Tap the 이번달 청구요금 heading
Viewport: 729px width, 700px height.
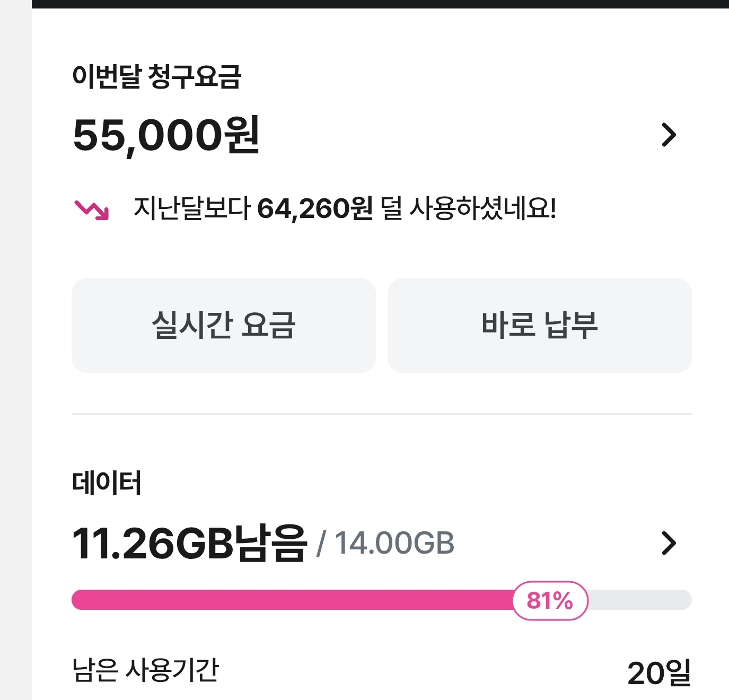pos(156,76)
